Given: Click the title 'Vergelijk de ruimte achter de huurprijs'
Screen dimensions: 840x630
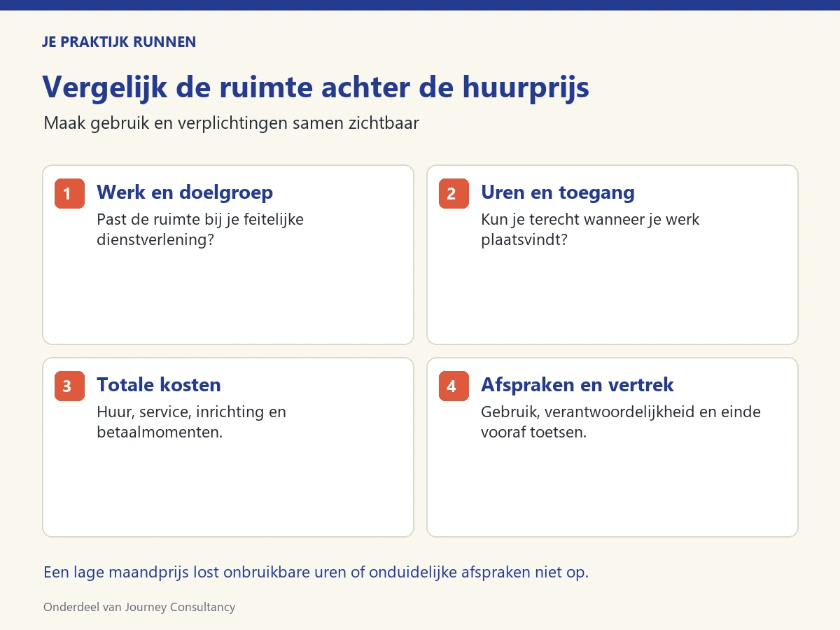Looking at the screenshot, I should click(316, 88).
